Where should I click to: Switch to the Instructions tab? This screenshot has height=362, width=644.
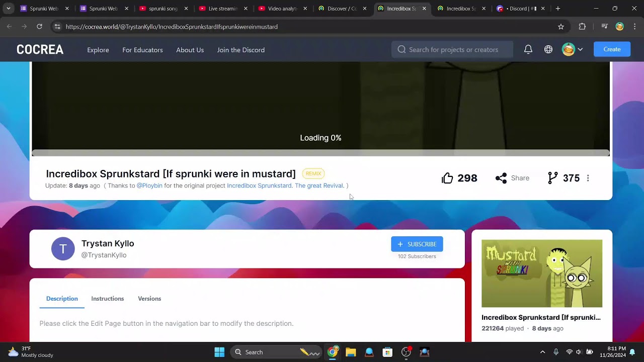(107, 299)
